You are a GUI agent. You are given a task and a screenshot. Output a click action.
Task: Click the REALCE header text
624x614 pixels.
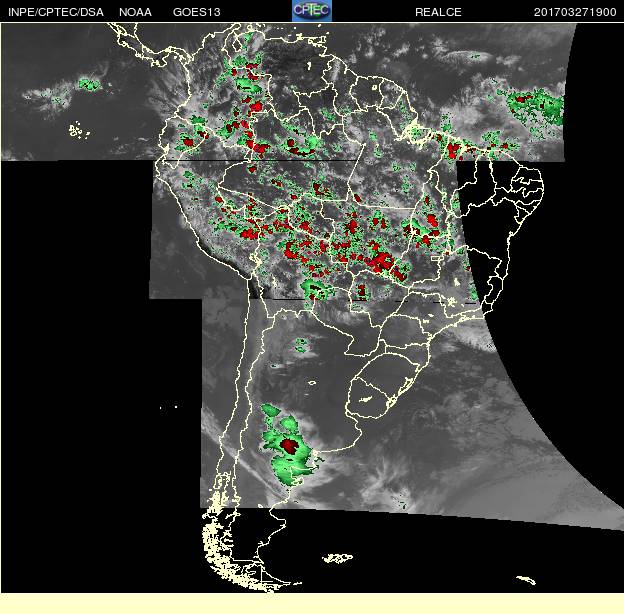[x=438, y=12]
